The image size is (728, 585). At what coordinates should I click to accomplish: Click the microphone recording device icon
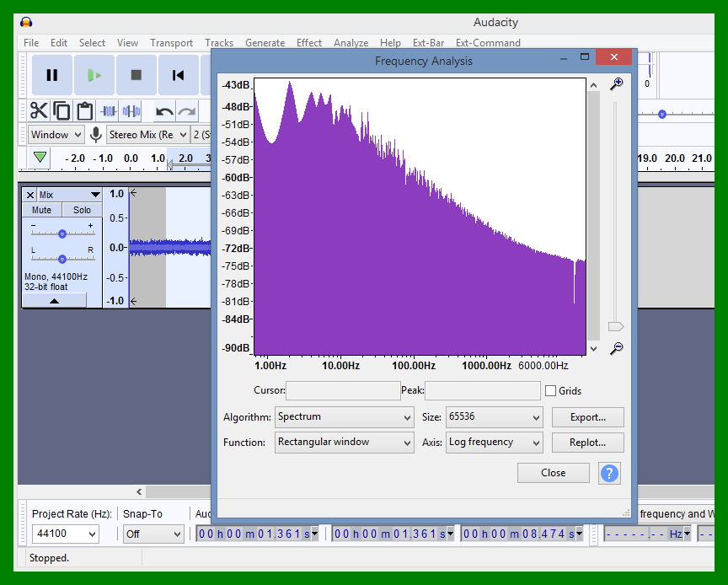(x=96, y=135)
